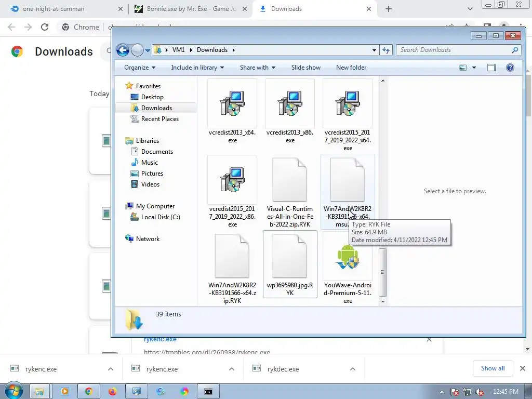Screen dimensions: 532x399
Task: Select Local Disk (C:)
Action: pos(160,217)
